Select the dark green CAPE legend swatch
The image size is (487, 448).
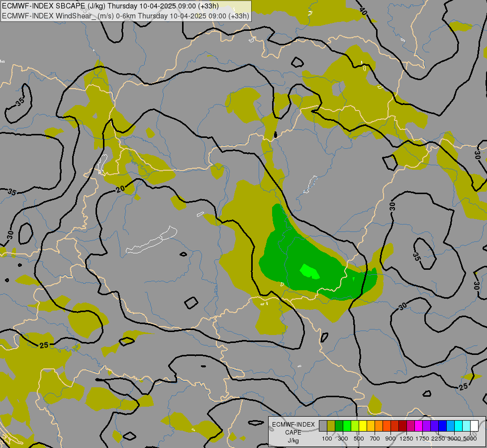[x=339, y=426]
